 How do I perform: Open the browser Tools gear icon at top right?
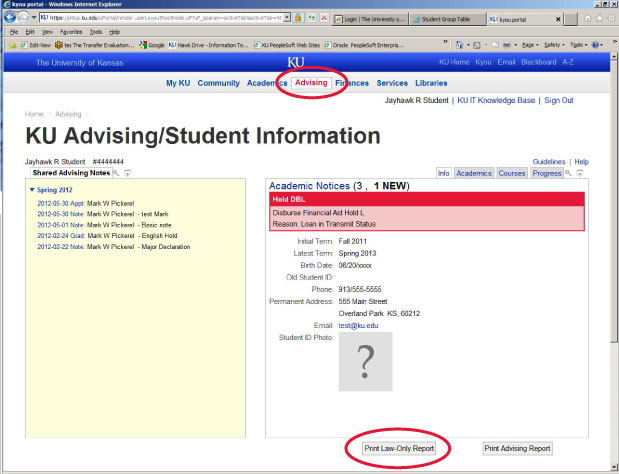(x=611, y=18)
